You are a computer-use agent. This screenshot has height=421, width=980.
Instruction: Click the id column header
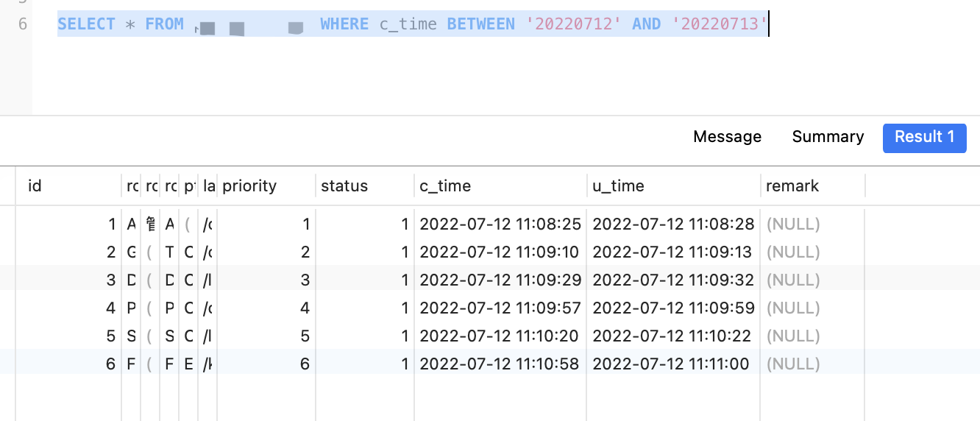(x=35, y=186)
